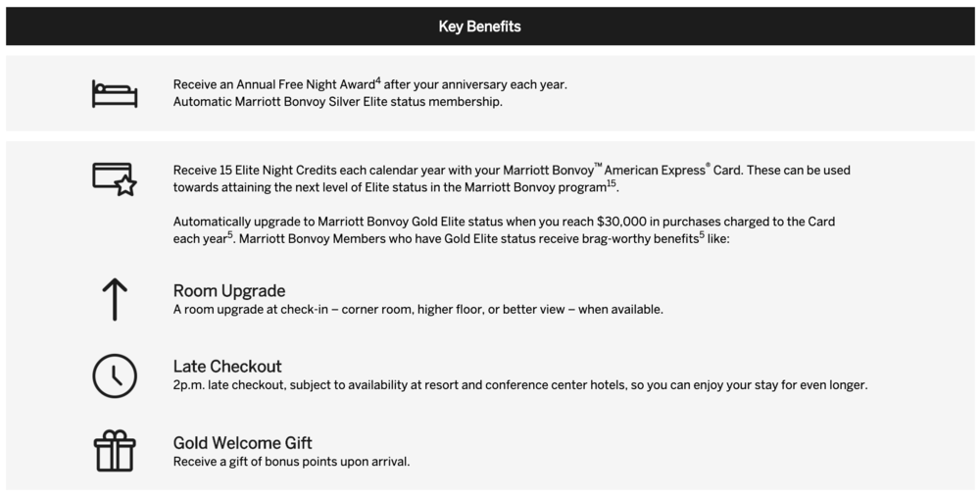This screenshot has height=498, width=980.
Task: Click the room upgrade at check-in description
Action: coord(417,310)
